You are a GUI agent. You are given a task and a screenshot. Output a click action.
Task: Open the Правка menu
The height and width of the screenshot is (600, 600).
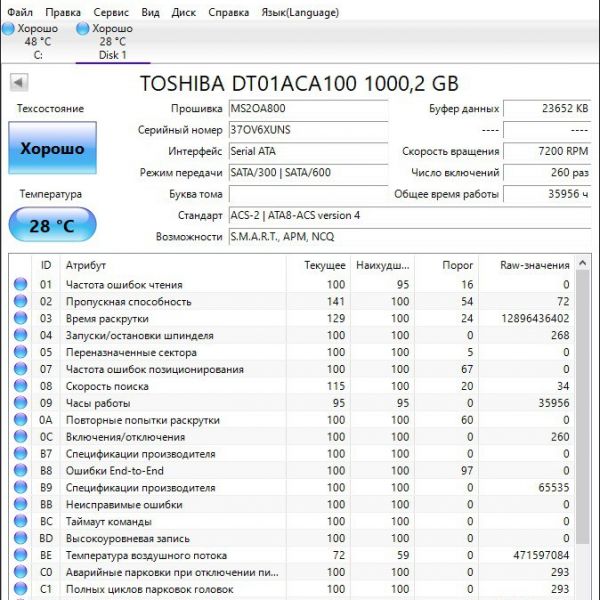coord(63,12)
